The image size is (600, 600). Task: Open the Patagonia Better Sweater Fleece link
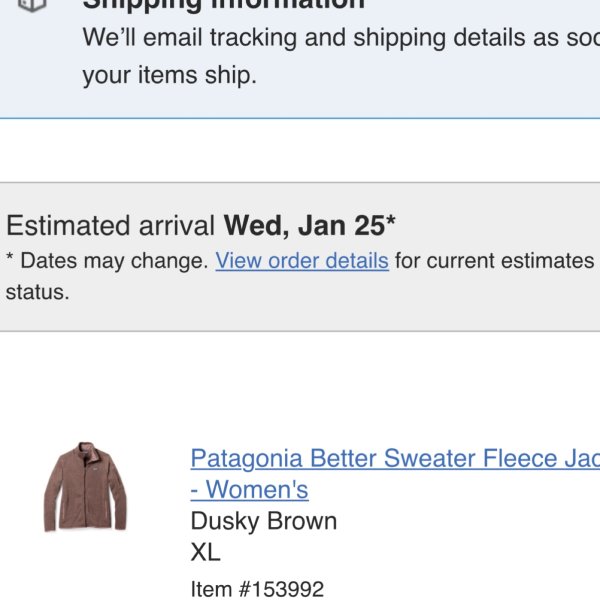[x=395, y=458]
